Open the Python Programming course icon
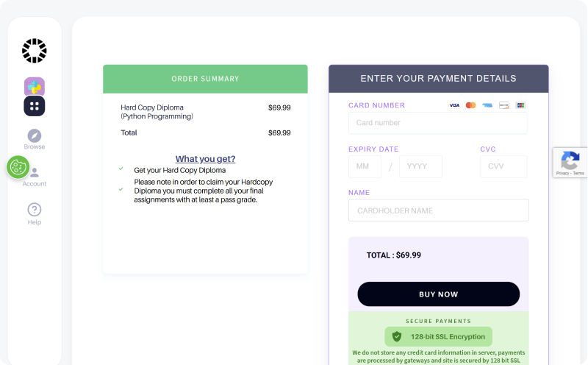The width and height of the screenshot is (588, 365). 35,87
